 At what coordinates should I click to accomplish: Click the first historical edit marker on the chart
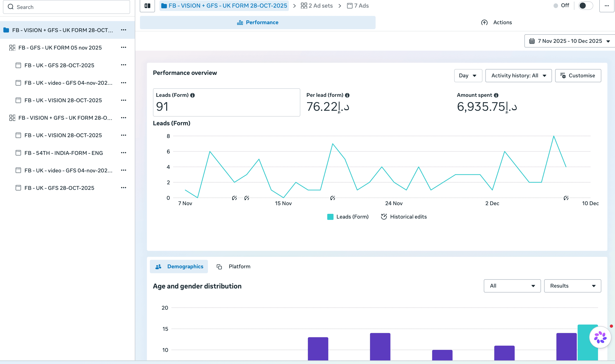click(234, 198)
